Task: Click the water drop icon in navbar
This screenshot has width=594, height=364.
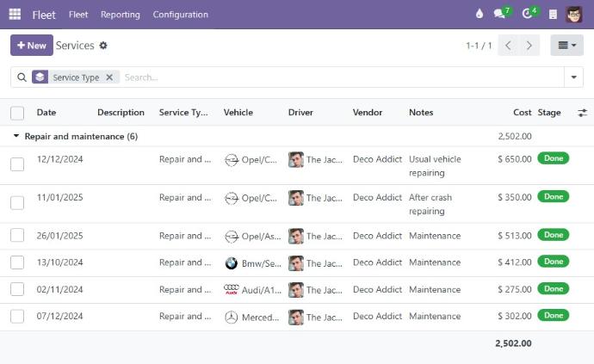Action: pos(480,15)
